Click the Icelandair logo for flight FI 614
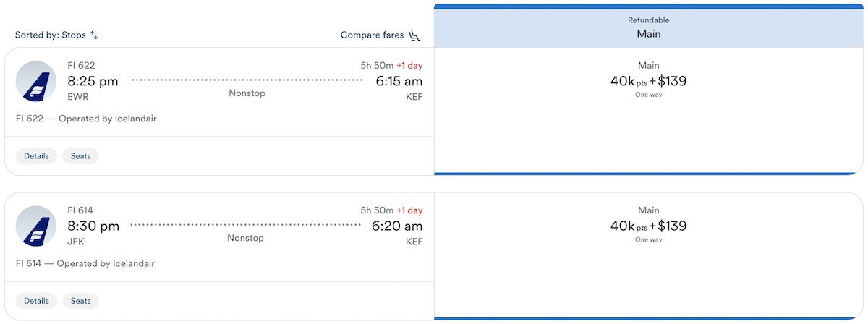Screen dimensions: 868x324 click(x=36, y=226)
